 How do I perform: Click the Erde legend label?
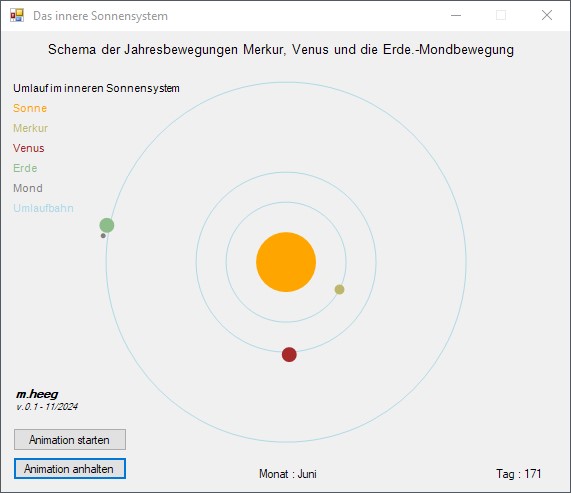(x=25, y=168)
